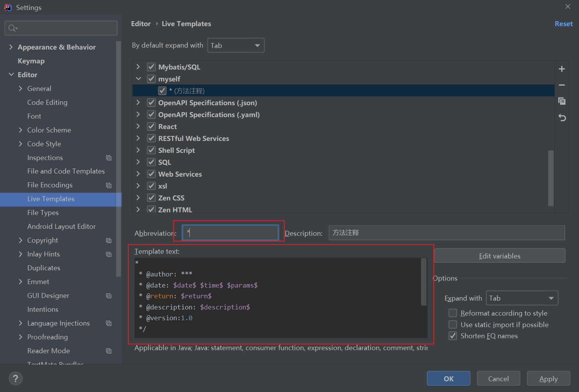Collapse the Editor settings section
The width and height of the screenshot is (579, 392).
coord(11,74)
